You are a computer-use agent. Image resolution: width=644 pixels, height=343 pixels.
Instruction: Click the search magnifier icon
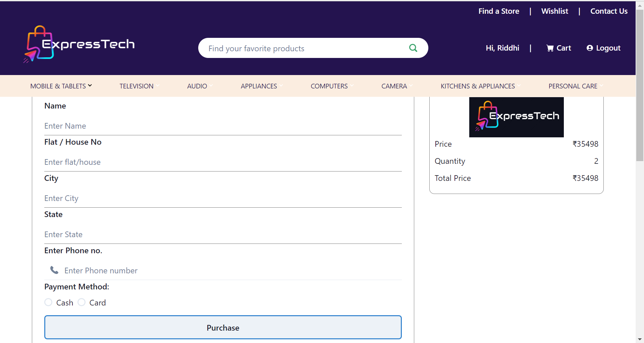[x=413, y=48]
